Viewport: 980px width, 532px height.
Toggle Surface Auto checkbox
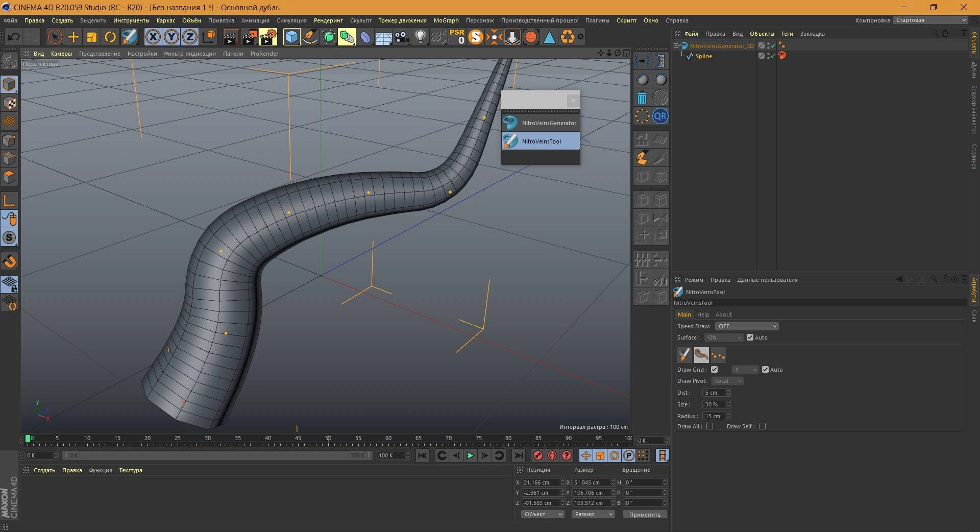point(750,337)
